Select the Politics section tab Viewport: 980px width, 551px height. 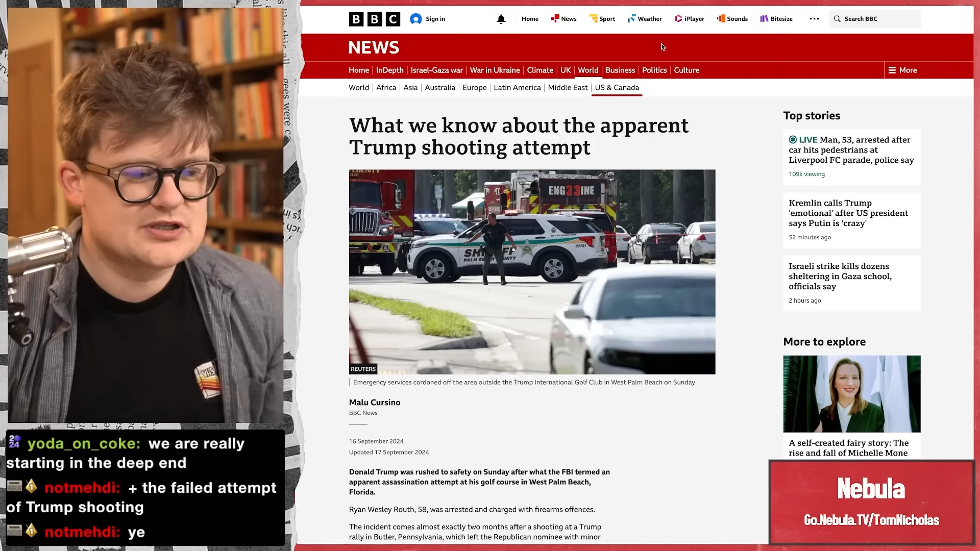coord(654,70)
